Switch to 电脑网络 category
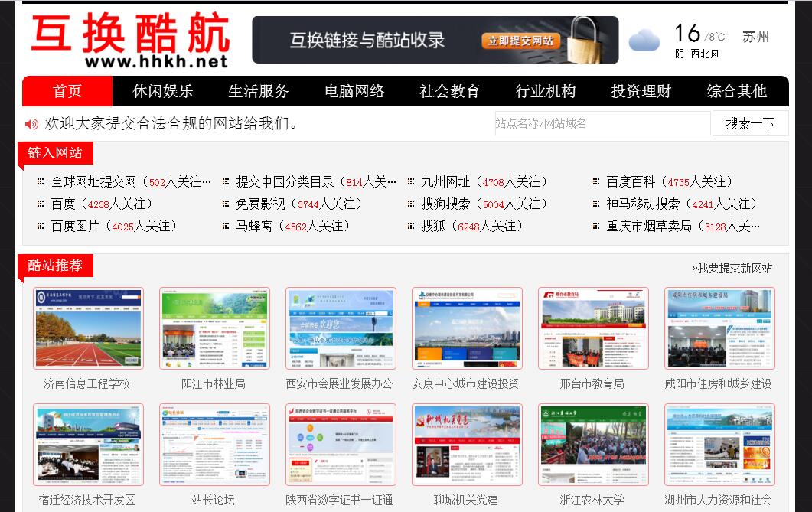The width and height of the screenshot is (812, 512). coord(354,91)
